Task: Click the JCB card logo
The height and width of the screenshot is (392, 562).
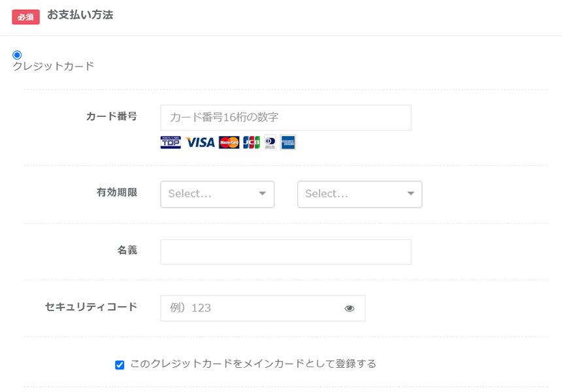Action: [251, 142]
